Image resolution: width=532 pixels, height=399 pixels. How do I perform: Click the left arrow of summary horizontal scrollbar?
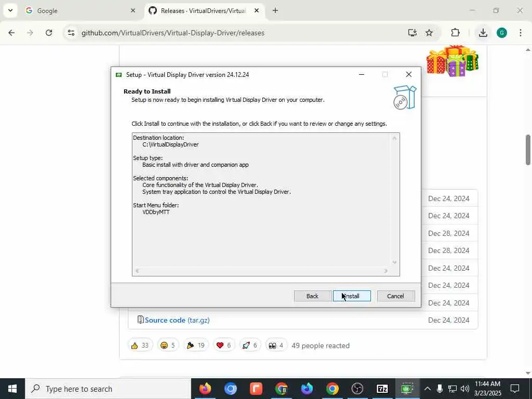[137, 271]
